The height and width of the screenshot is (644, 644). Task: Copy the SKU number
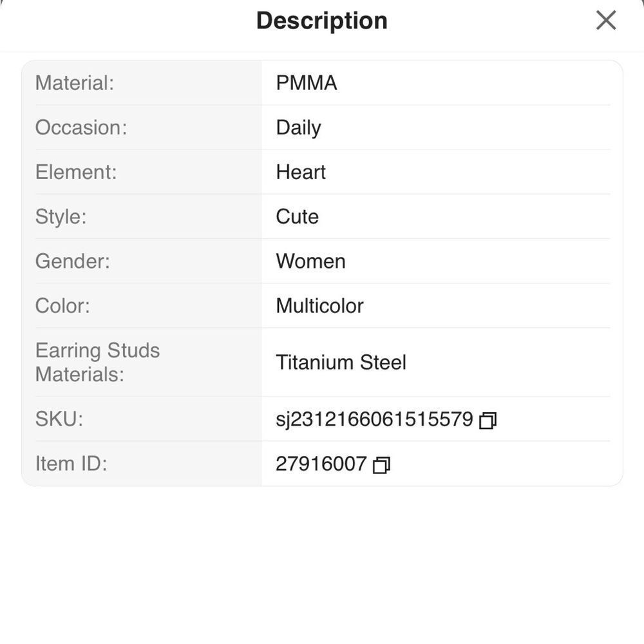point(488,420)
